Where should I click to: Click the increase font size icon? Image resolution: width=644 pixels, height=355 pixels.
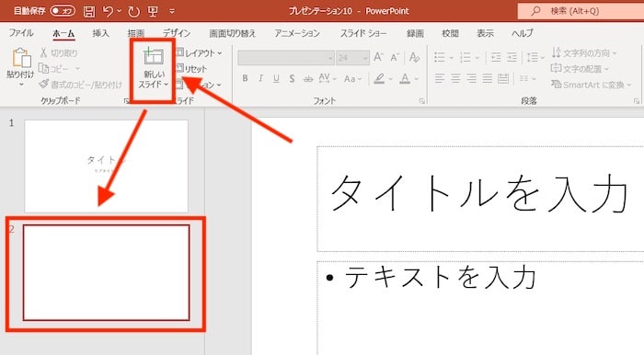(379, 57)
